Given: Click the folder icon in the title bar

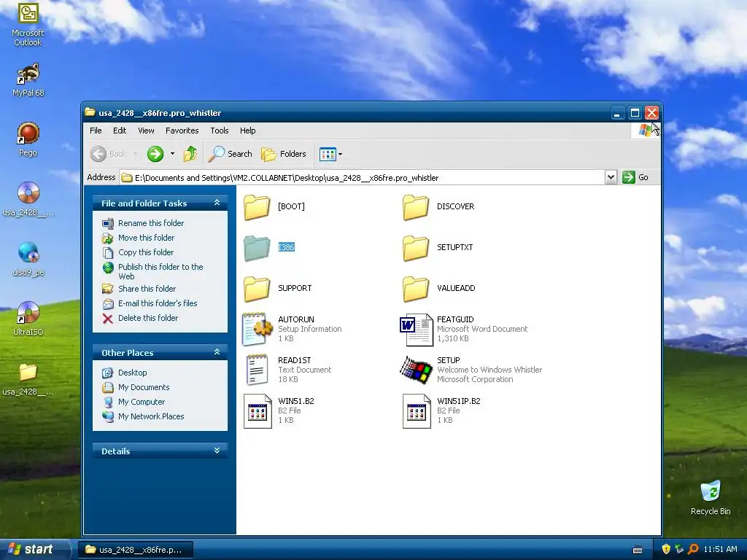Looking at the screenshot, I should click(x=90, y=112).
